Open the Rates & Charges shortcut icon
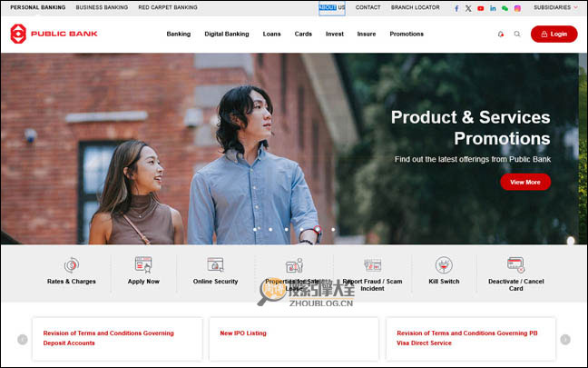 pos(71,265)
